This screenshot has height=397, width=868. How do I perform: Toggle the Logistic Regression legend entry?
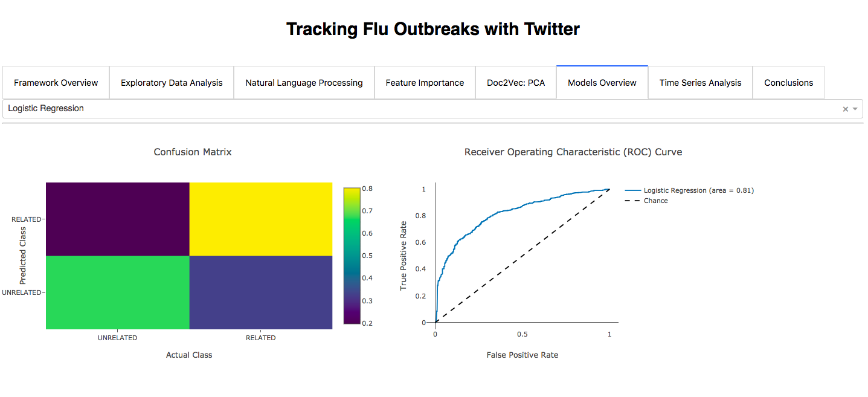pos(689,190)
